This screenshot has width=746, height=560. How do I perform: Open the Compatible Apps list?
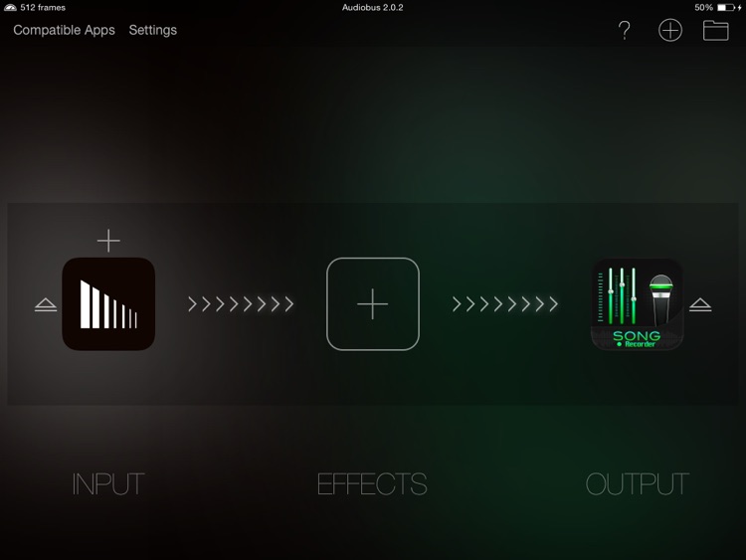pyautogui.click(x=65, y=30)
